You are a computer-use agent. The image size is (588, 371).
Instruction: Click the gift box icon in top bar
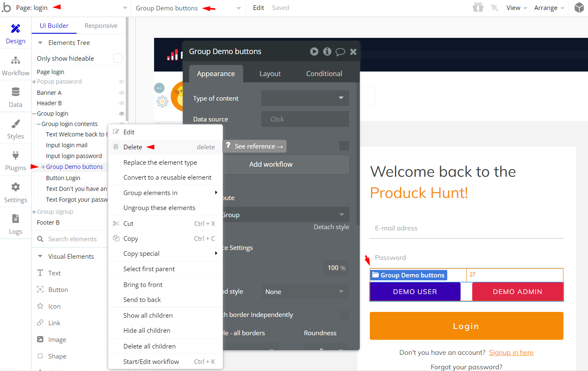coord(478,7)
